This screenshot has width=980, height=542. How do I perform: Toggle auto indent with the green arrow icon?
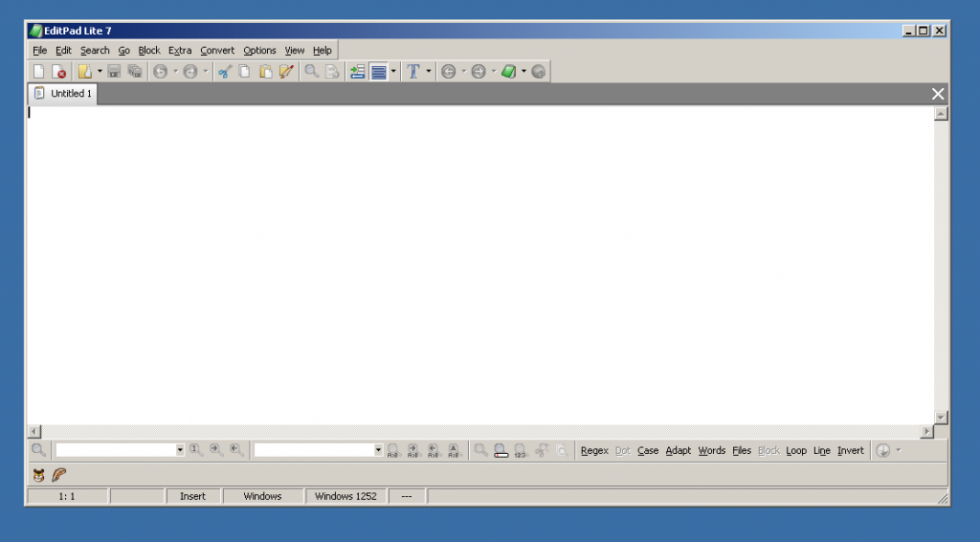click(358, 72)
